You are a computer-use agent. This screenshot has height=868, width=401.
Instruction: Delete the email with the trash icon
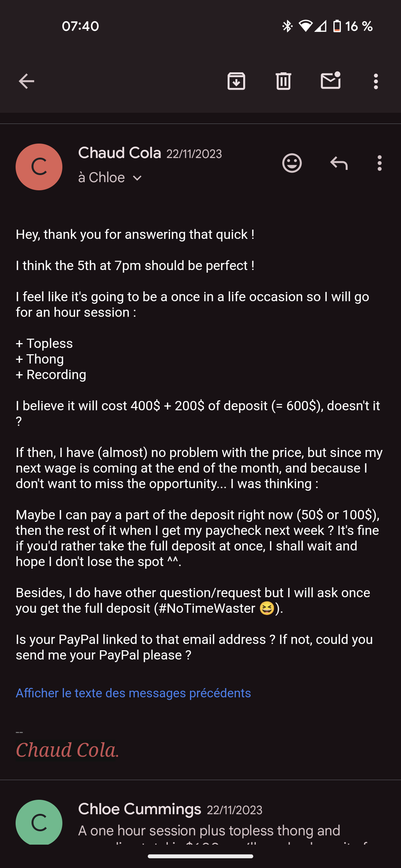pyautogui.click(x=283, y=81)
